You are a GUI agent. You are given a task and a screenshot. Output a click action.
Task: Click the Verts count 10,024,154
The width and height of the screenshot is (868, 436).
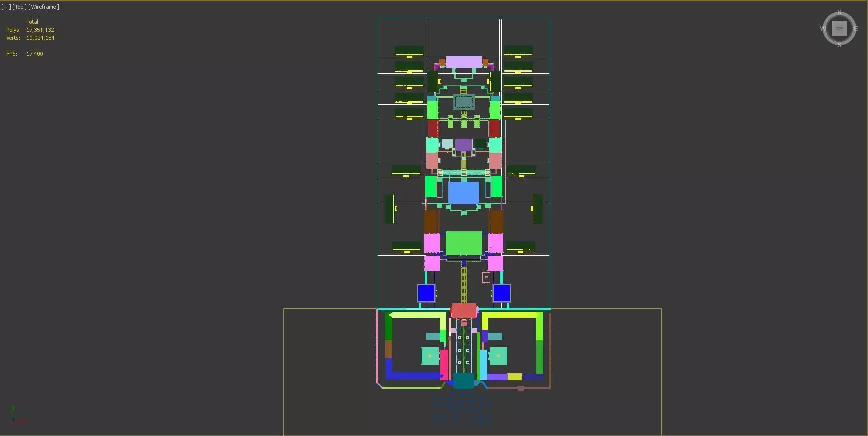pos(40,38)
